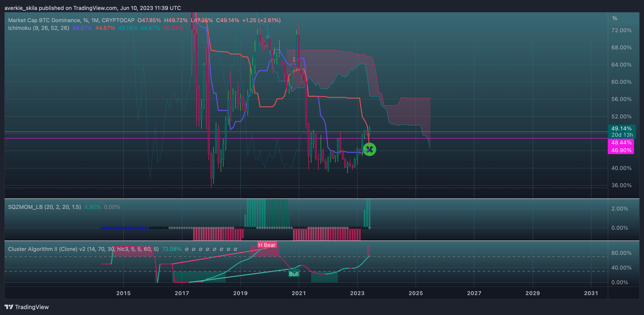Screen dimensions: 644x315
Task: Click the H49.72% high value
Action: [x=176, y=20]
